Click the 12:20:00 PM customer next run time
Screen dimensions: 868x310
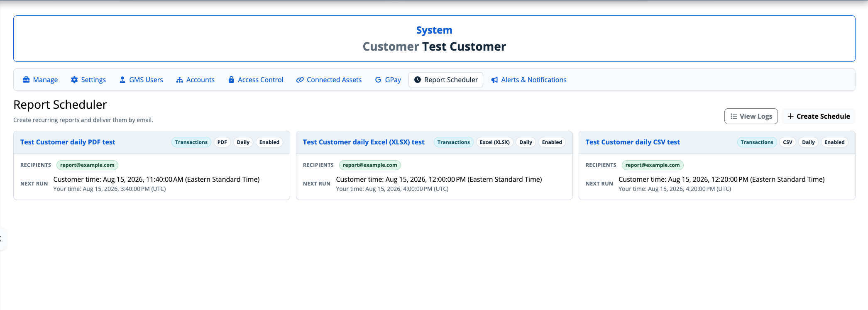coord(721,179)
